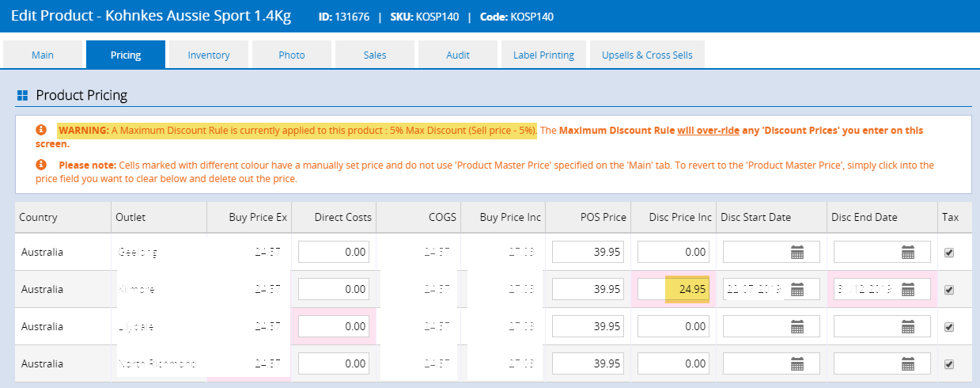Open Disc End Date calendar for Kilmore row
The image size is (980, 388).
pos(908,290)
